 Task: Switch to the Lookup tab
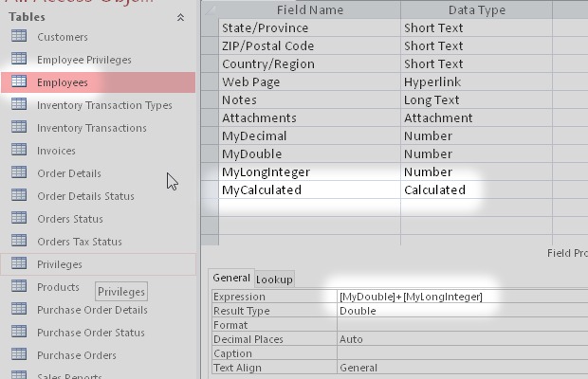coord(275,280)
